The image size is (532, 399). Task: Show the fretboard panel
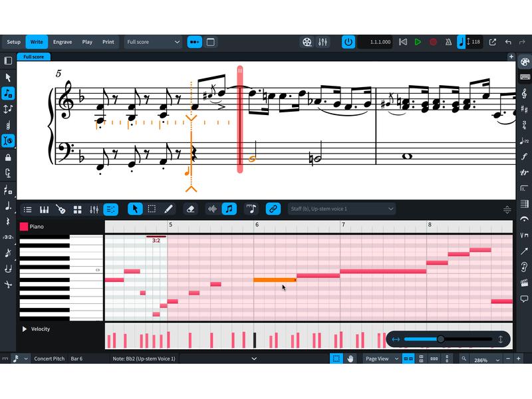61,209
